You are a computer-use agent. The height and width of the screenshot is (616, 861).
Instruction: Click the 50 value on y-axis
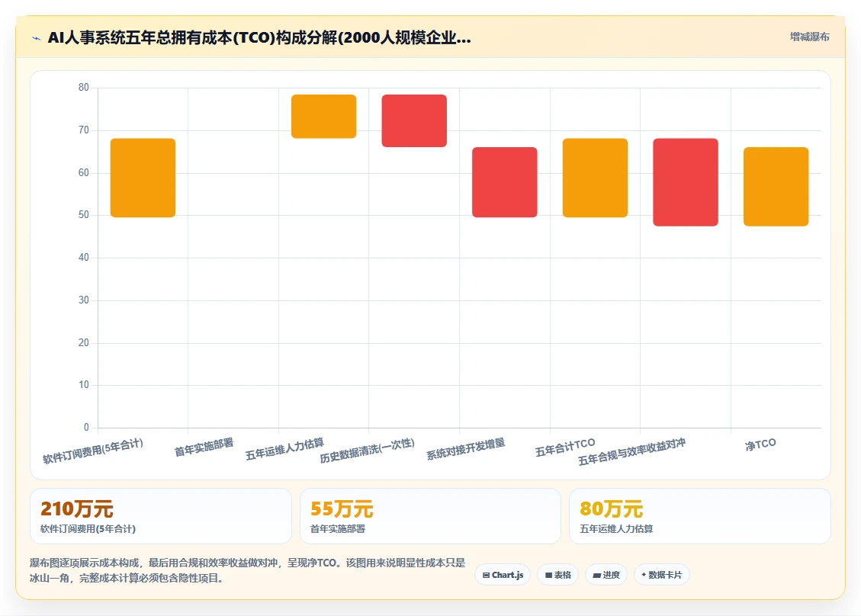click(83, 215)
